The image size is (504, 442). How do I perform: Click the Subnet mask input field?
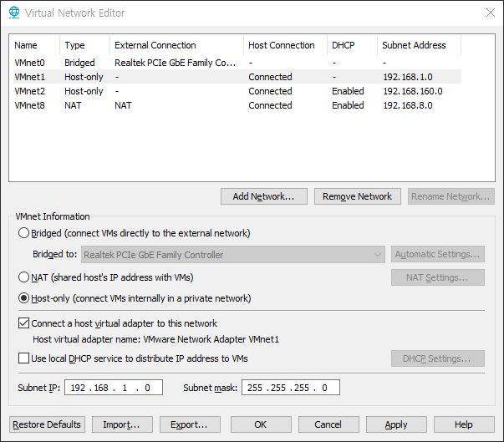click(x=291, y=388)
